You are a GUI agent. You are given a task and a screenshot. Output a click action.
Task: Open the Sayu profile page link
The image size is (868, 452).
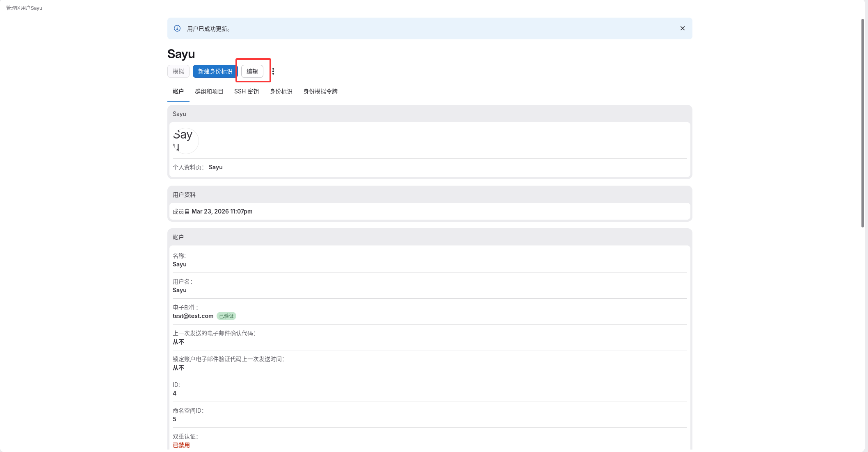click(215, 167)
